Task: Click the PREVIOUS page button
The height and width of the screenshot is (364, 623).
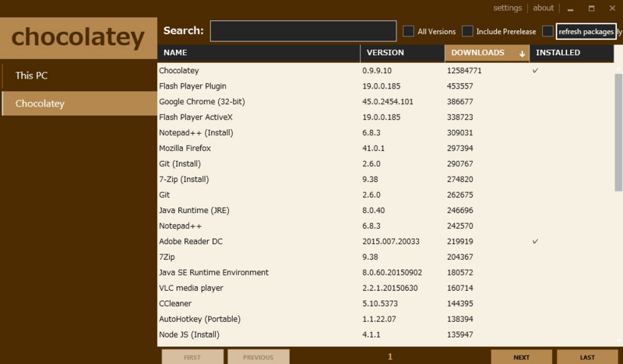Action: [x=259, y=357]
